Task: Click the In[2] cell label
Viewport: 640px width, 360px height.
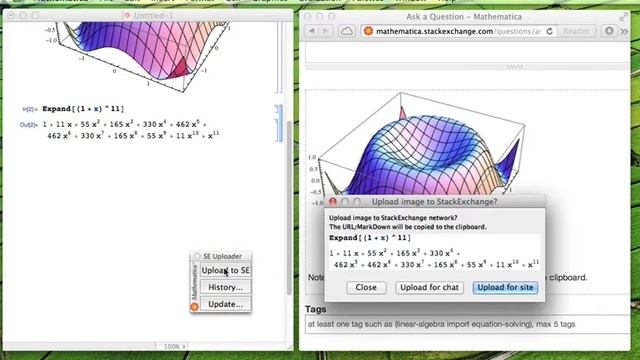Action: point(30,109)
